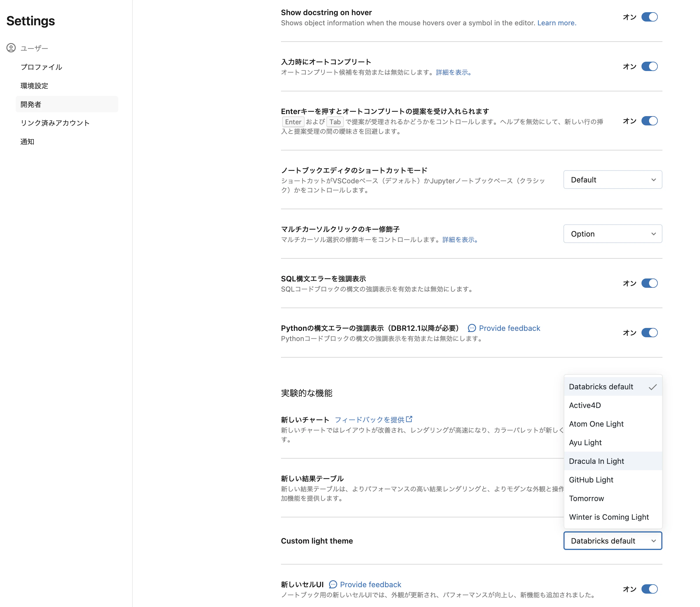Open the notebook shortcut mode dropdown
This screenshot has height=607, width=700.
click(612, 180)
